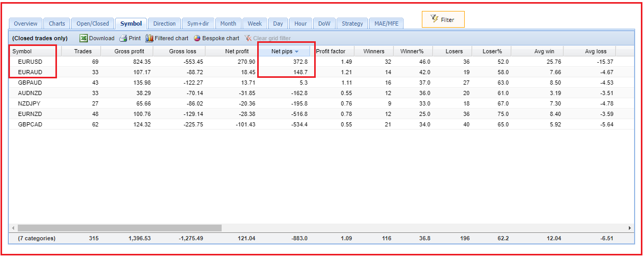Viewport: 644px width, 257px height.
Task: Click the 121.04 total net profit
Action: point(245,238)
